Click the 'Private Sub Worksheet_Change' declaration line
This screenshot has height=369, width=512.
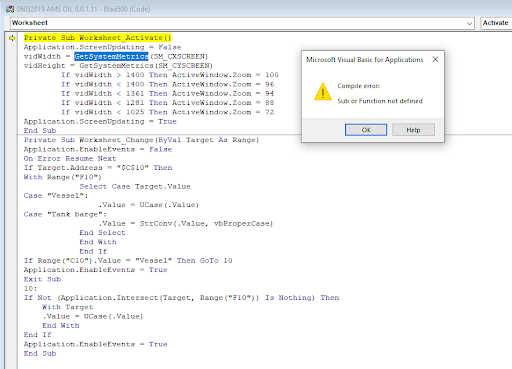[141, 140]
